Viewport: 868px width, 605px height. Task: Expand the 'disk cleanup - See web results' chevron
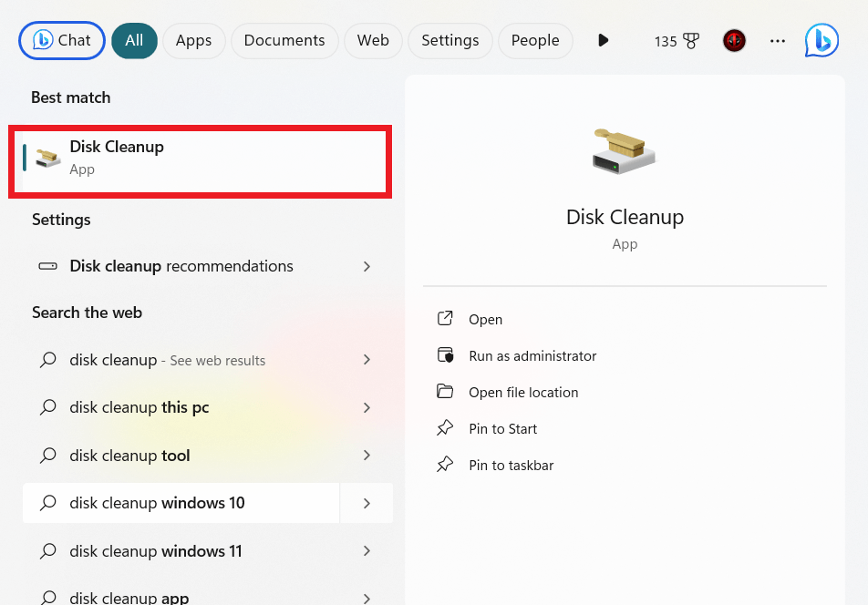point(367,360)
